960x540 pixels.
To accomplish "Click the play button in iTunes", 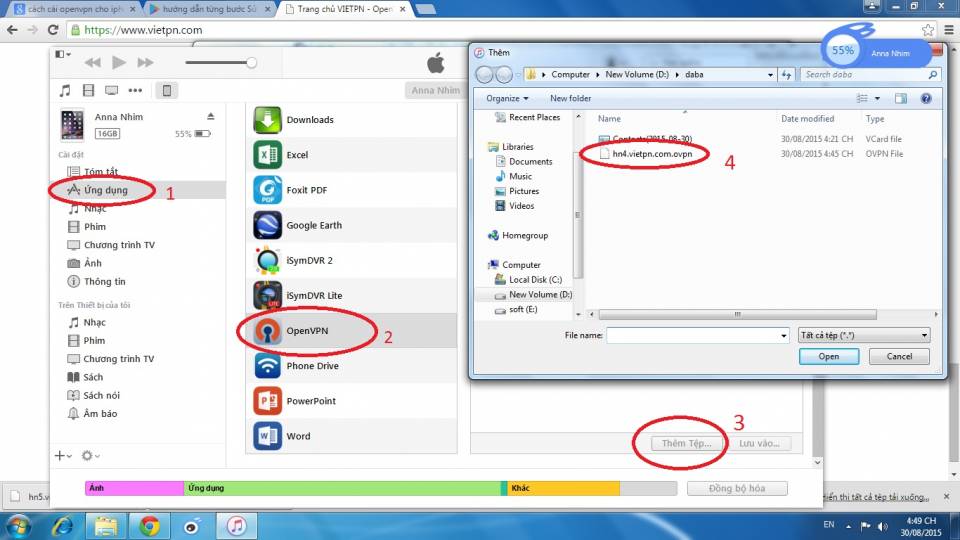I will (119, 62).
